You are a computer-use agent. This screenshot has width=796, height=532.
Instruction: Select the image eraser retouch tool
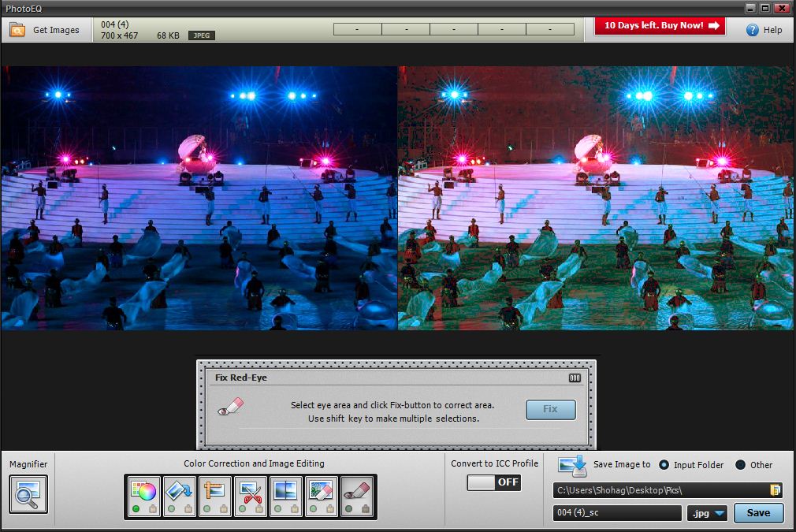[321, 493]
